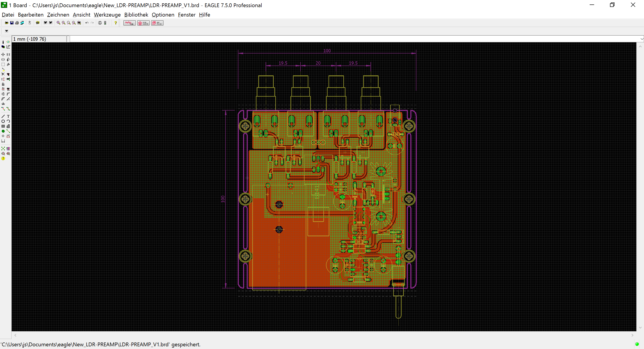
Task: Run a script with the SCR icon
Action: coord(45,23)
